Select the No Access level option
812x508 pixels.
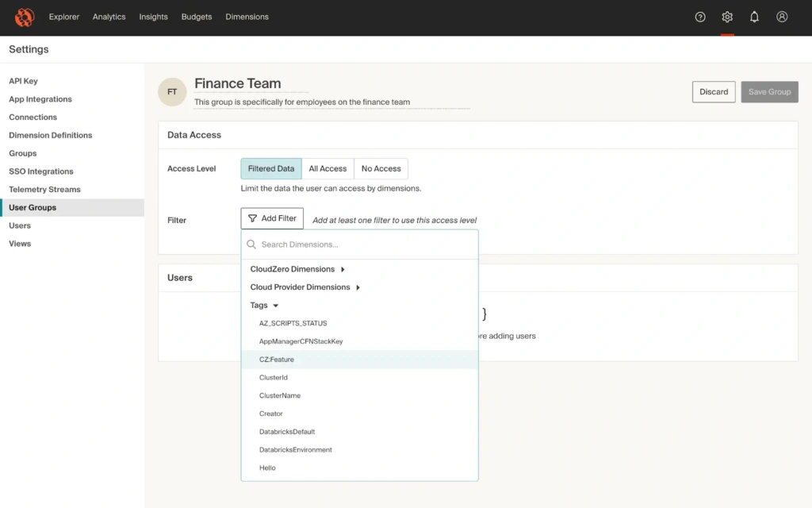[x=381, y=168]
